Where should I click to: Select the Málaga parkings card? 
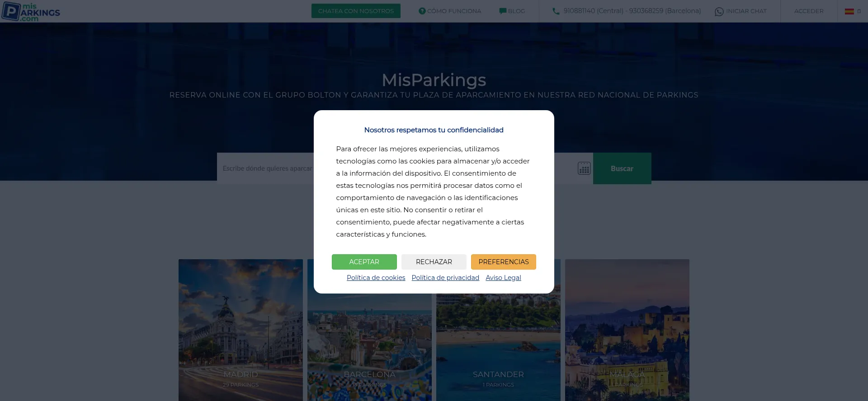[627, 330]
